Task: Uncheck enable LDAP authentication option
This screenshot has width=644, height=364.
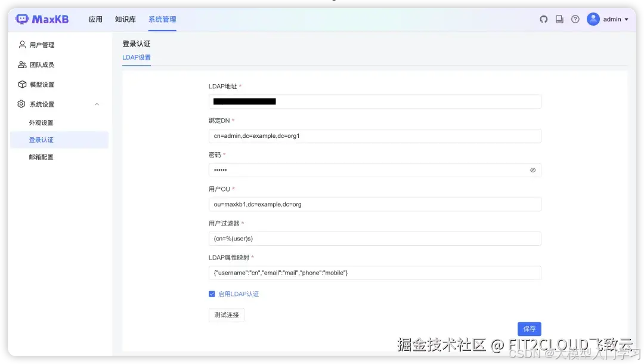Action: pyautogui.click(x=212, y=294)
